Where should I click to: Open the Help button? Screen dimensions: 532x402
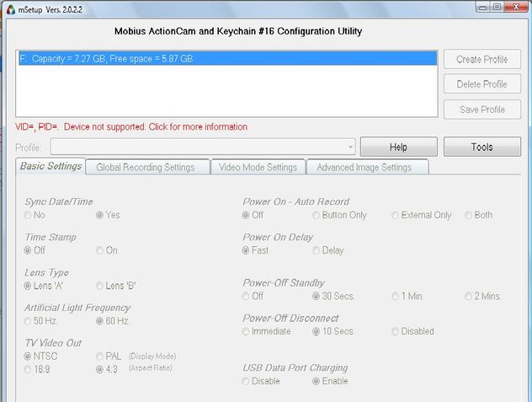[398, 147]
